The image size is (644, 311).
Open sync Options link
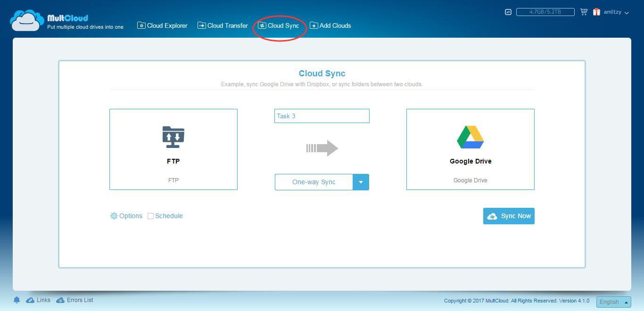tap(131, 216)
